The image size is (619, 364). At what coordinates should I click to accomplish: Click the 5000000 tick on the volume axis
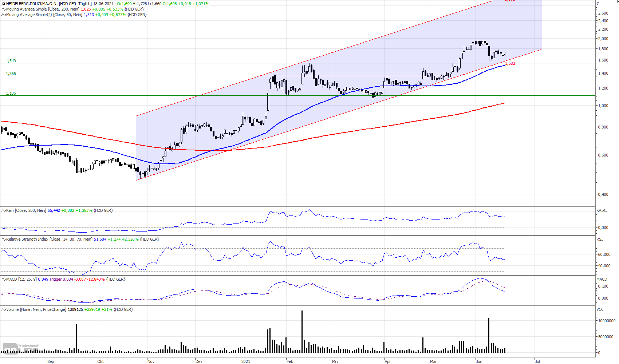tap(606, 337)
